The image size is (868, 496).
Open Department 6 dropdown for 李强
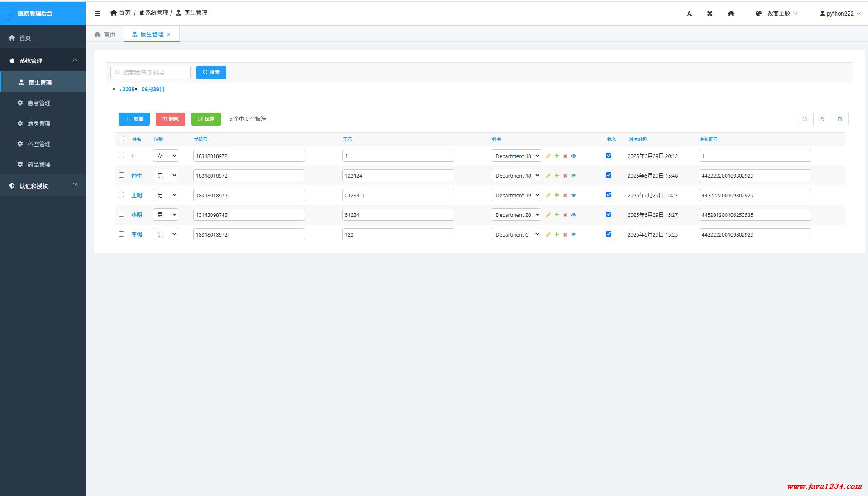click(516, 234)
